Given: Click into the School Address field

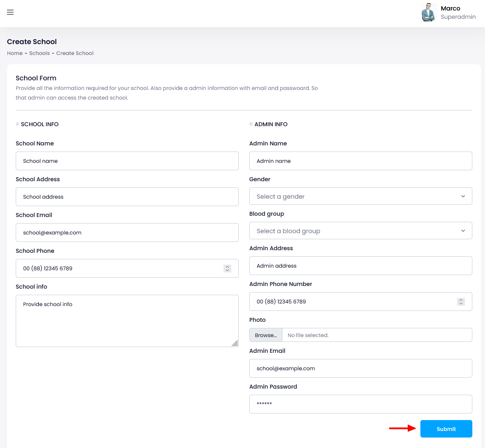Looking at the screenshot, I should coord(127,197).
